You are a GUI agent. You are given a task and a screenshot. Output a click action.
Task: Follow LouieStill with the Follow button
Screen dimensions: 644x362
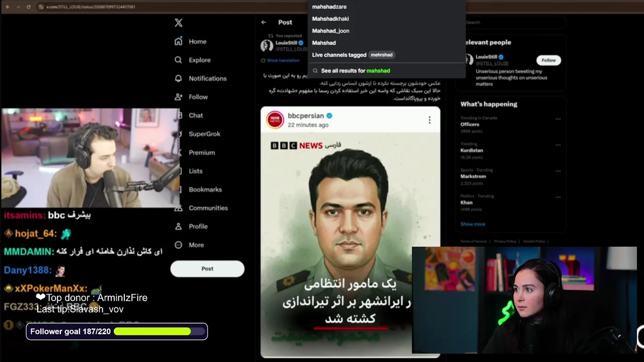[x=548, y=60]
